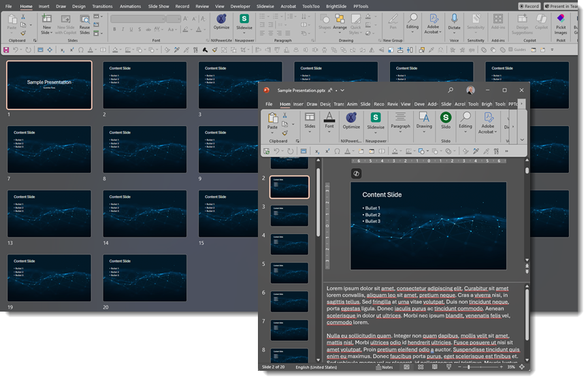Open font name combo box in back window
The image size is (588, 381).
point(138,19)
